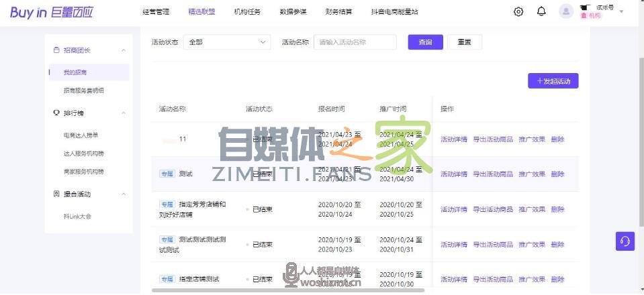Click 导出活动商品 for activity 11

(x=493, y=139)
